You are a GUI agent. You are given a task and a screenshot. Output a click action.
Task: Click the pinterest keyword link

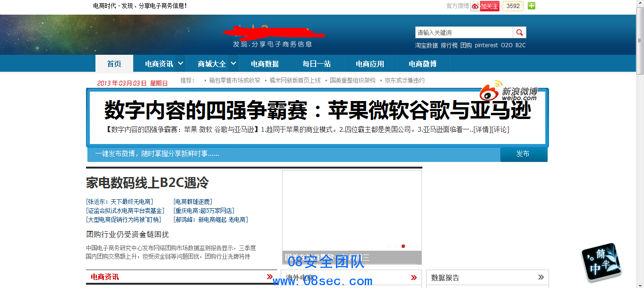tap(487, 45)
